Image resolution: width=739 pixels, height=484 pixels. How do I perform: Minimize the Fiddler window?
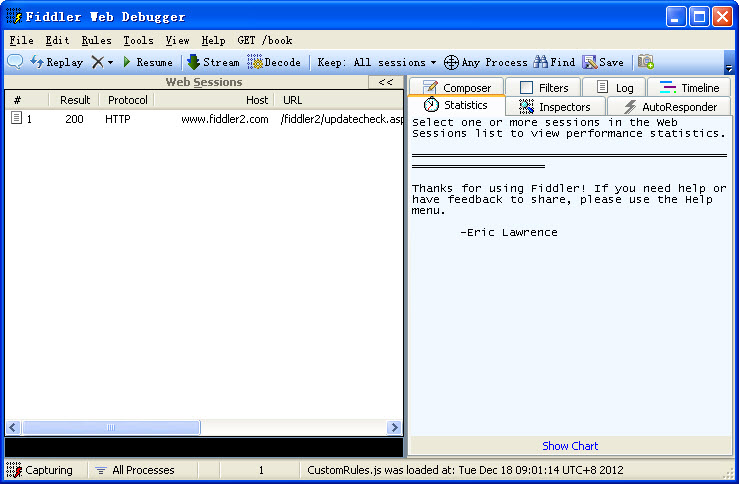coord(676,17)
